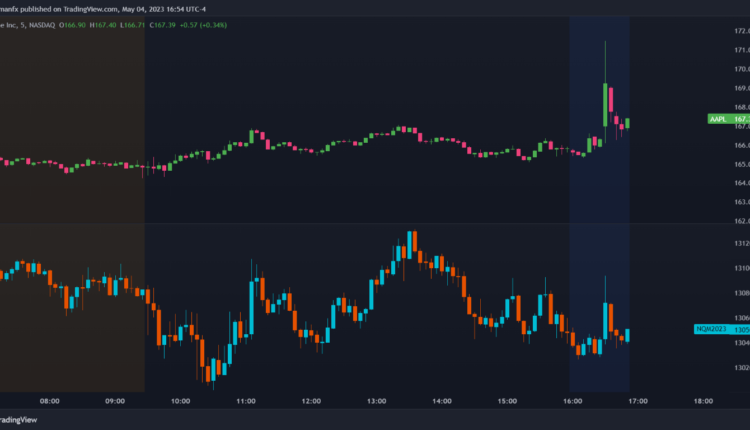Click the tall green AAPL candle after 16:00

[x=606, y=100]
